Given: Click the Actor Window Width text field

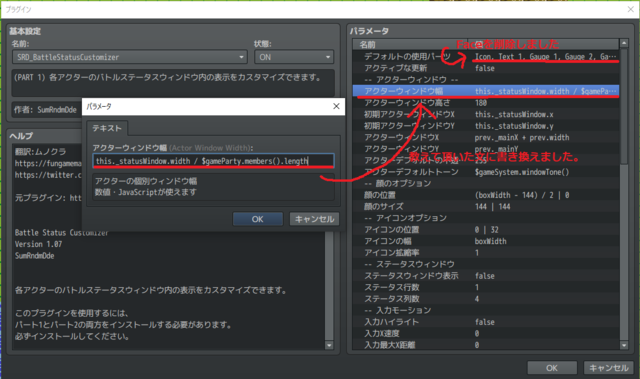Looking at the screenshot, I should [x=213, y=161].
